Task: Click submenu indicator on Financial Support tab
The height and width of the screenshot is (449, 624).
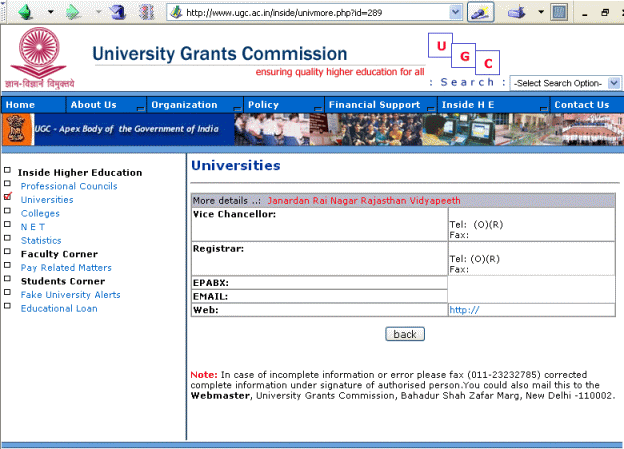Action: (x=431, y=108)
